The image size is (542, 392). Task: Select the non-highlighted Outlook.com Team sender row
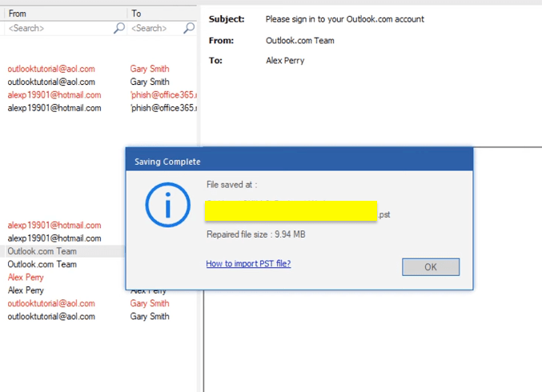click(x=42, y=264)
